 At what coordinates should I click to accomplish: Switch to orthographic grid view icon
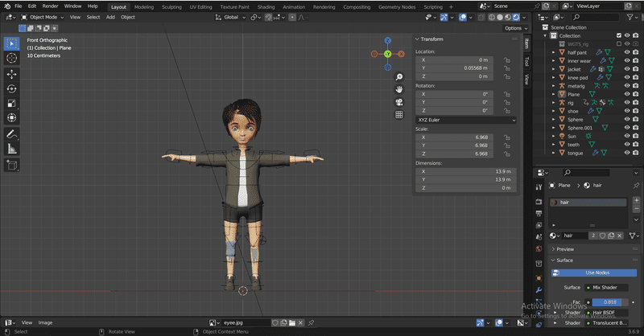[x=398, y=115]
